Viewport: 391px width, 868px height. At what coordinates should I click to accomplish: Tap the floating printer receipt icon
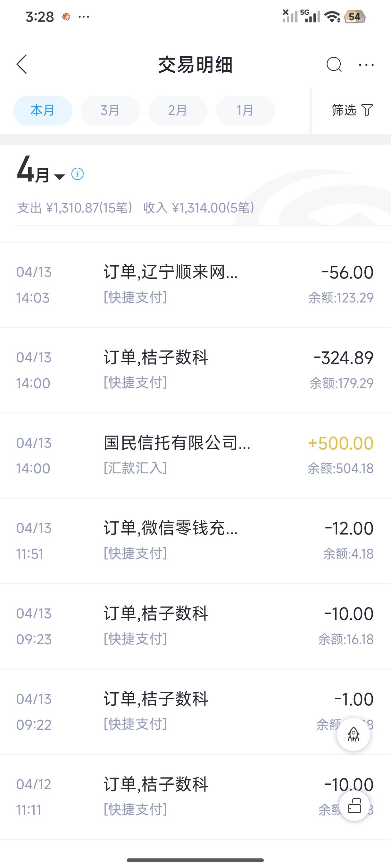pyautogui.click(x=354, y=806)
